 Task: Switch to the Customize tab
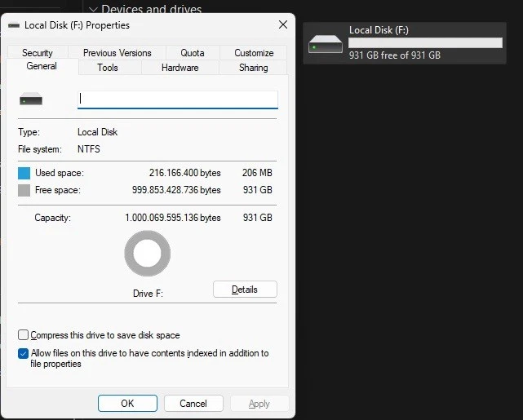click(x=254, y=53)
